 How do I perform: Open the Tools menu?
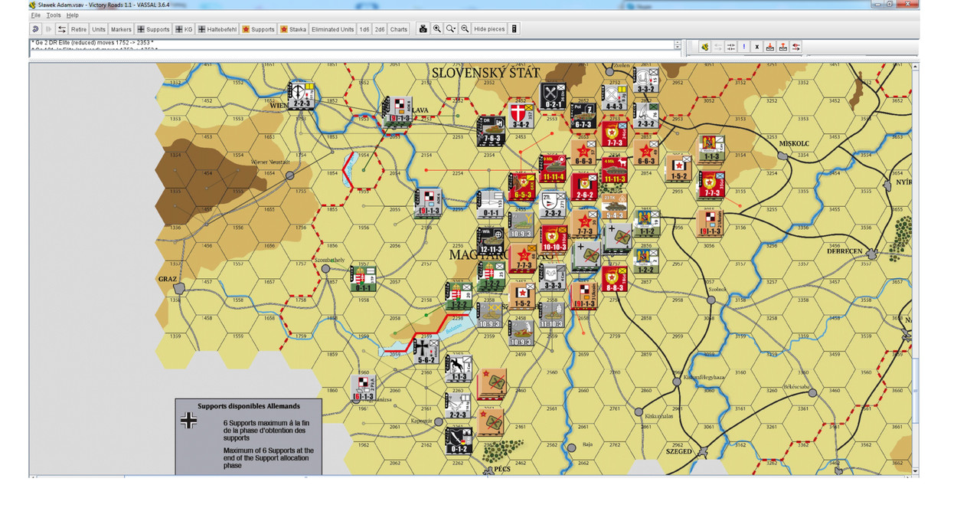coord(53,15)
